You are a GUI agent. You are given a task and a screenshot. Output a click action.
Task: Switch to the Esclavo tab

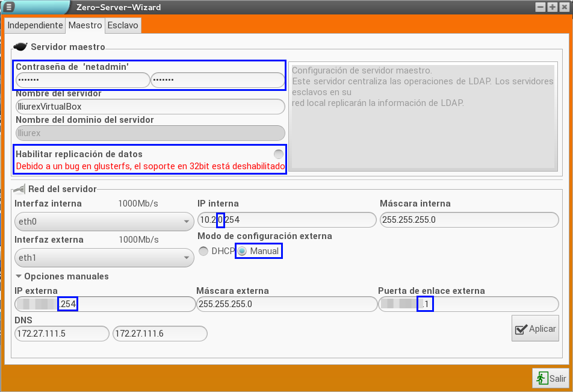pos(123,26)
